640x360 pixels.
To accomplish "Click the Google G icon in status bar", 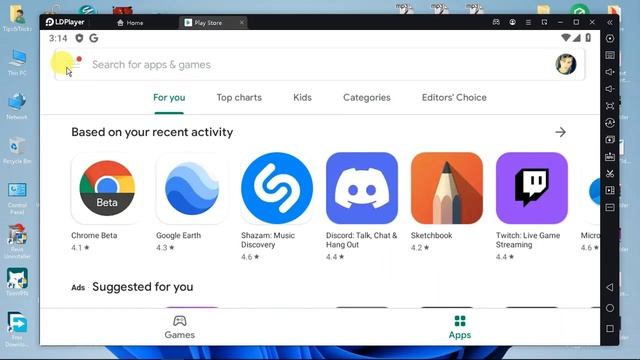I will click(94, 38).
